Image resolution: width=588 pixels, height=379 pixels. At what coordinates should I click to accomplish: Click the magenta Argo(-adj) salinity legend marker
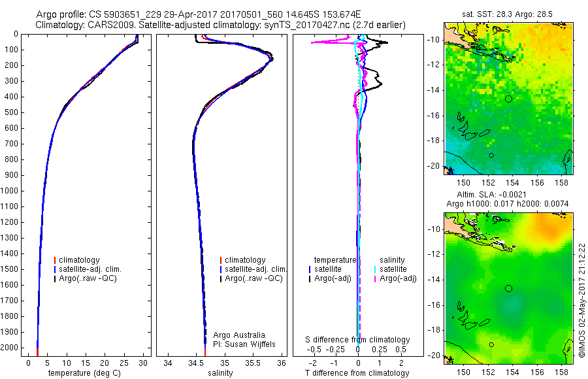tap(375, 279)
